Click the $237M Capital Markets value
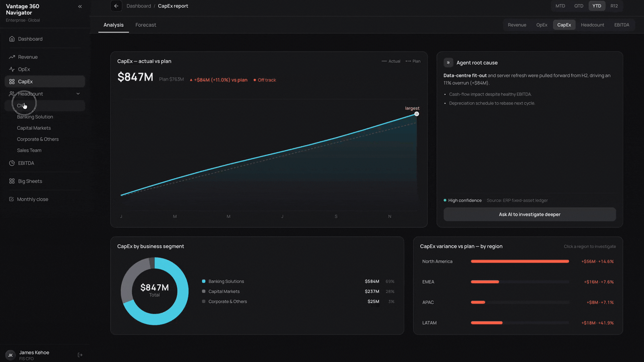The width and height of the screenshot is (644, 362). tap(372, 292)
